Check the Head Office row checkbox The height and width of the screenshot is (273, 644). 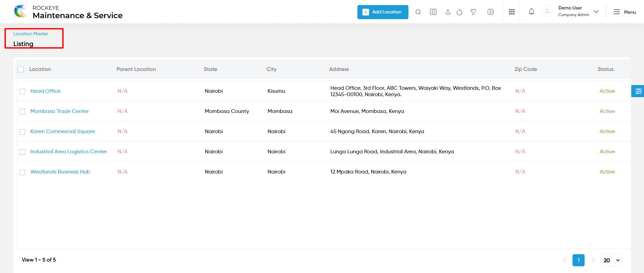click(22, 91)
